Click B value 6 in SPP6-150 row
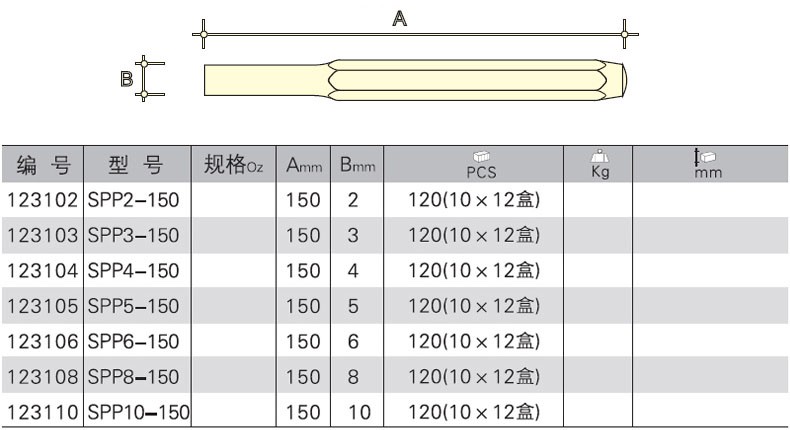Screen dimensions: 790x430 (x=352, y=341)
